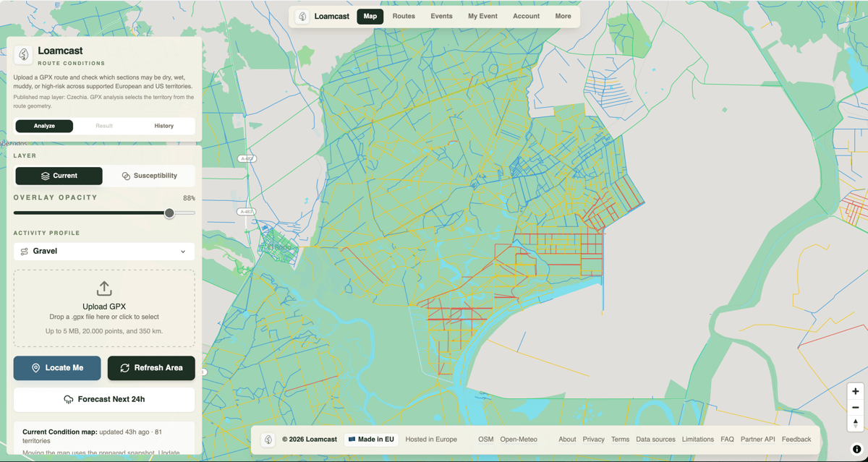
Task: Open the Open-Meteo footer link
Action: pos(519,440)
